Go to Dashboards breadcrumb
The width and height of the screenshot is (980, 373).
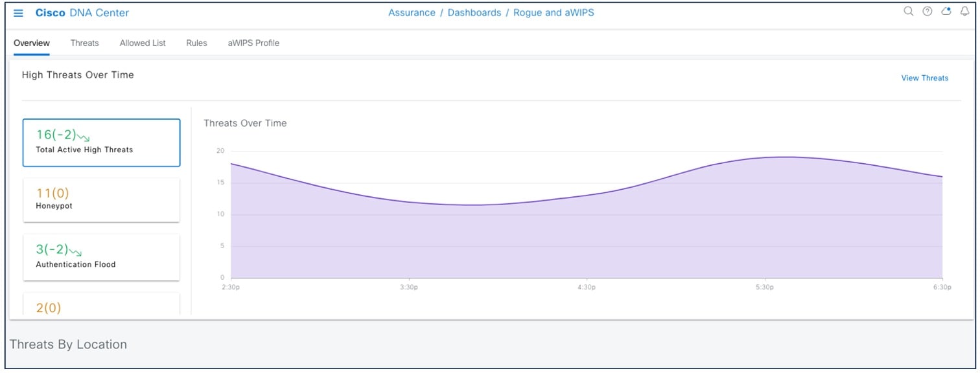click(474, 13)
